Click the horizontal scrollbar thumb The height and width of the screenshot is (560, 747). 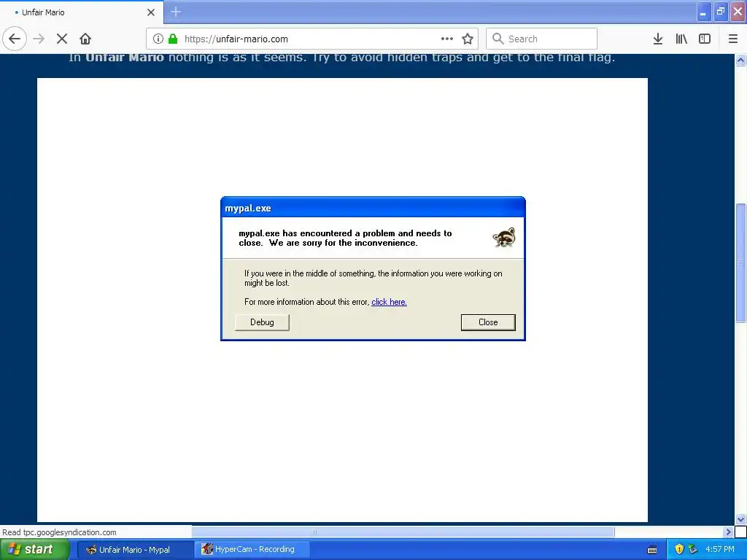pyautogui.click(x=403, y=532)
